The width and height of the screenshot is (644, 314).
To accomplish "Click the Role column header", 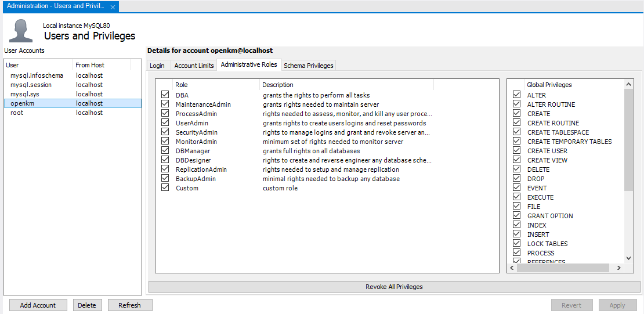I will (x=216, y=85).
